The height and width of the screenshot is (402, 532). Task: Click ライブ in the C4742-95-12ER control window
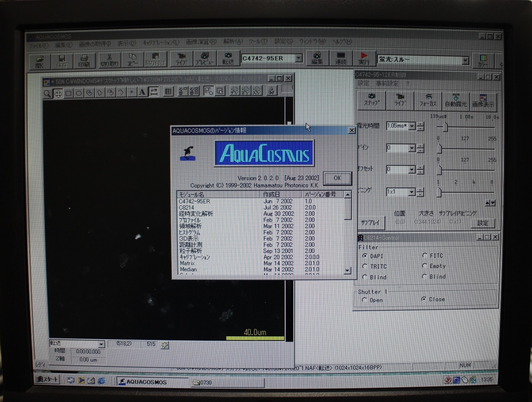click(x=400, y=100)
